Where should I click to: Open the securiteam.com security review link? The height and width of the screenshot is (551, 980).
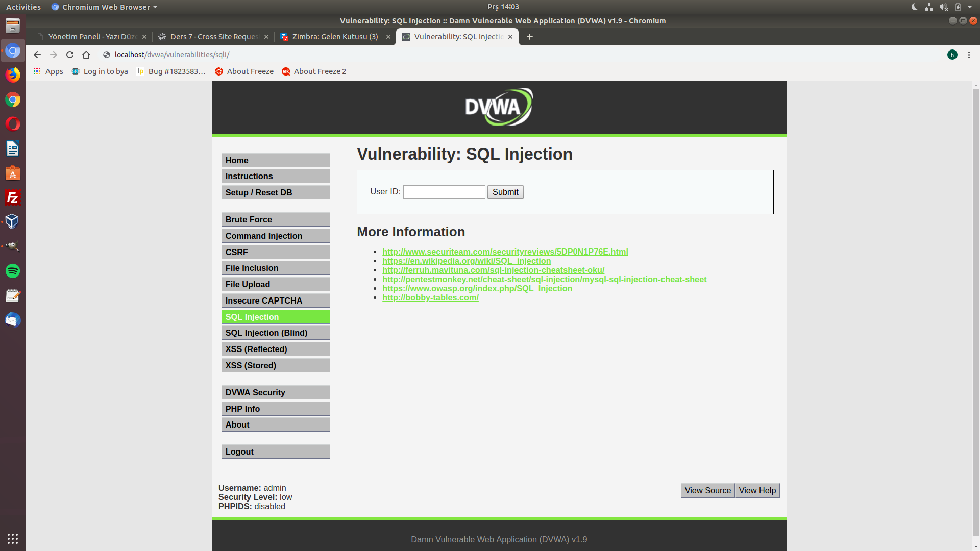pyautogui.click(x=505, y=252)
